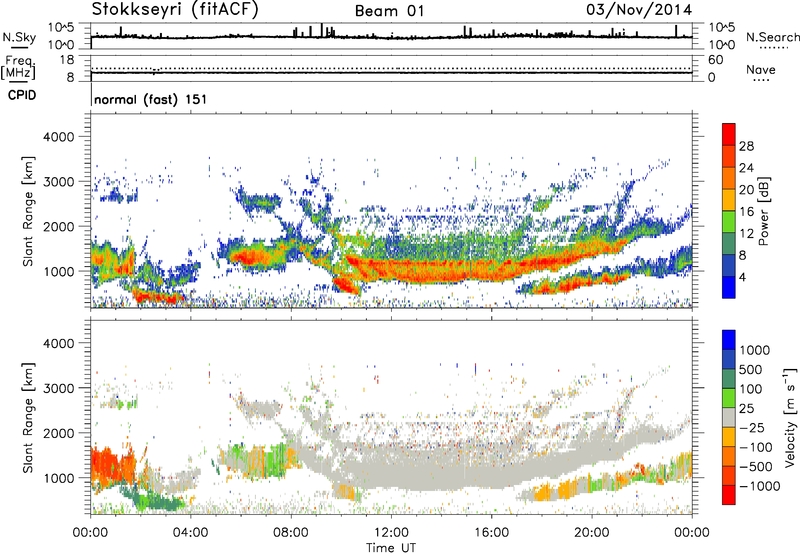Viewport: 800px width, 554px height.
Task: Click the 60 tick on Nave axis
Action: [x=715, y=60]
